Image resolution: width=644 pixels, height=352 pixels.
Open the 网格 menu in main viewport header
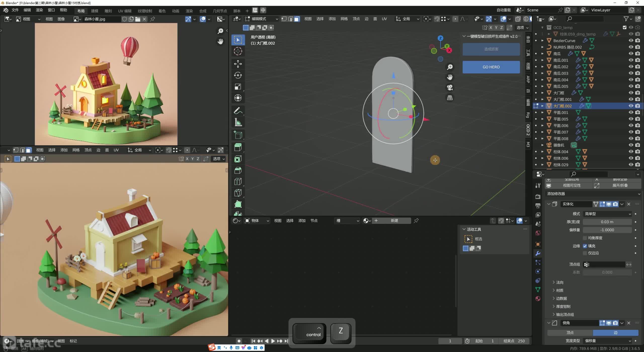tap(344, 19)
